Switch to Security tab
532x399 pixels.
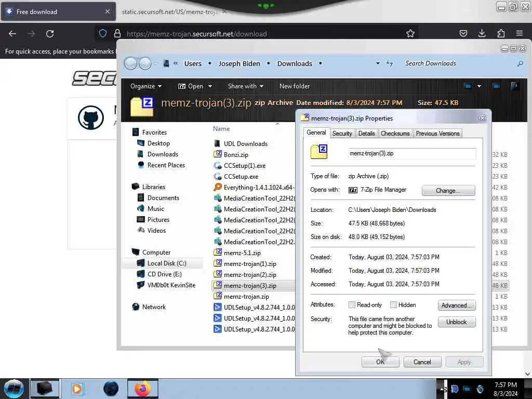[x=342, y=134]
